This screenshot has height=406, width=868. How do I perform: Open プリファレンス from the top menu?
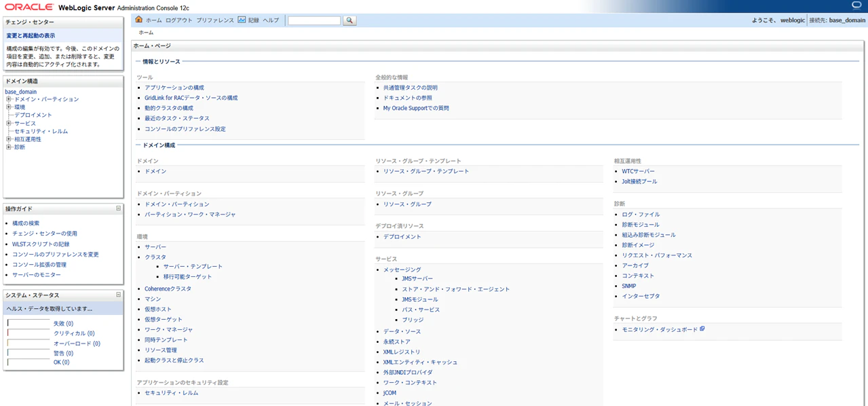tap(215, 20)
